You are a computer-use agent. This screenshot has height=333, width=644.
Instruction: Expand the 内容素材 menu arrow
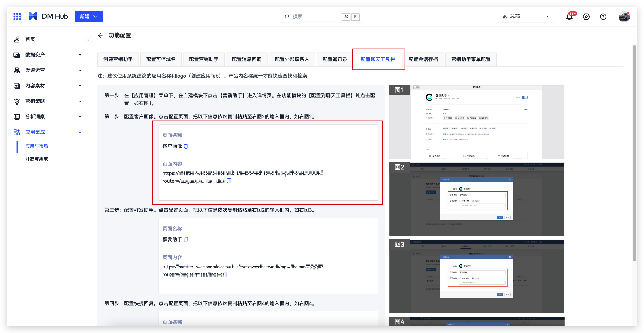[x=80, y=86]
